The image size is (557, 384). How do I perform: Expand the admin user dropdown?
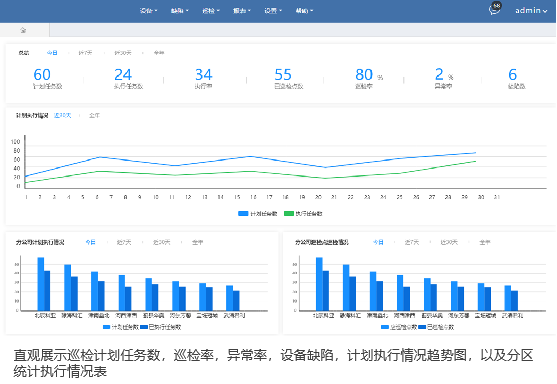531,11
